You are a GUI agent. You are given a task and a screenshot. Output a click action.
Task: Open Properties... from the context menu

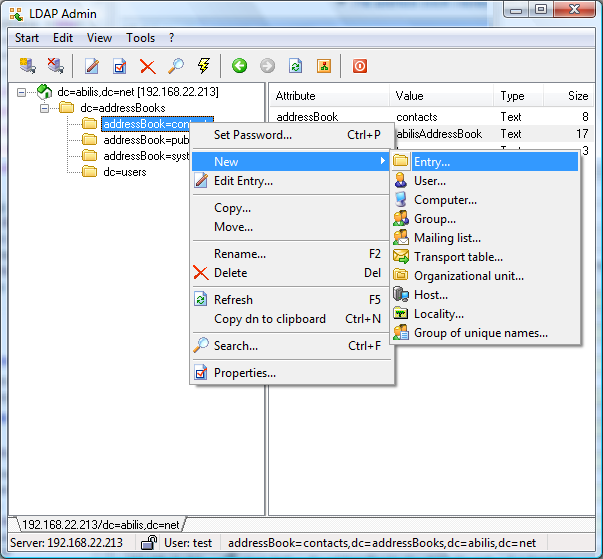(x=245, y=373)
